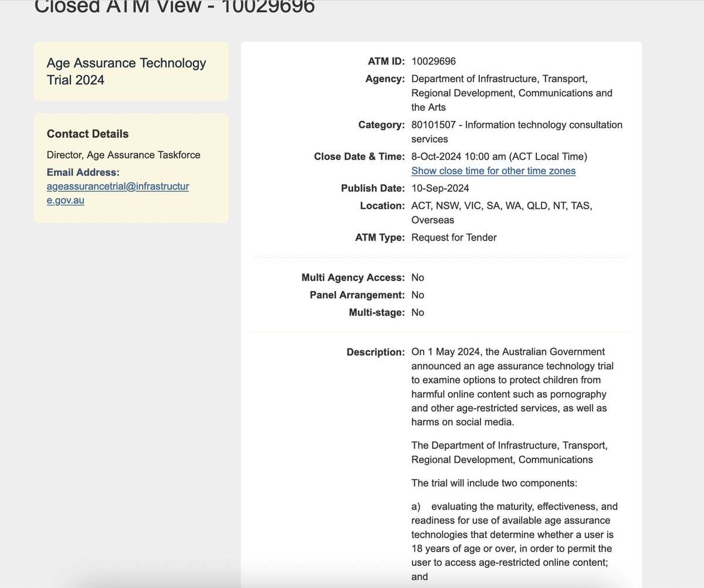Image resolution: width=704 pixels, height=588 pixels.
Task: Click the paragraph line 'Regional Development, Communications'
Action: click(x=502, y=459)
